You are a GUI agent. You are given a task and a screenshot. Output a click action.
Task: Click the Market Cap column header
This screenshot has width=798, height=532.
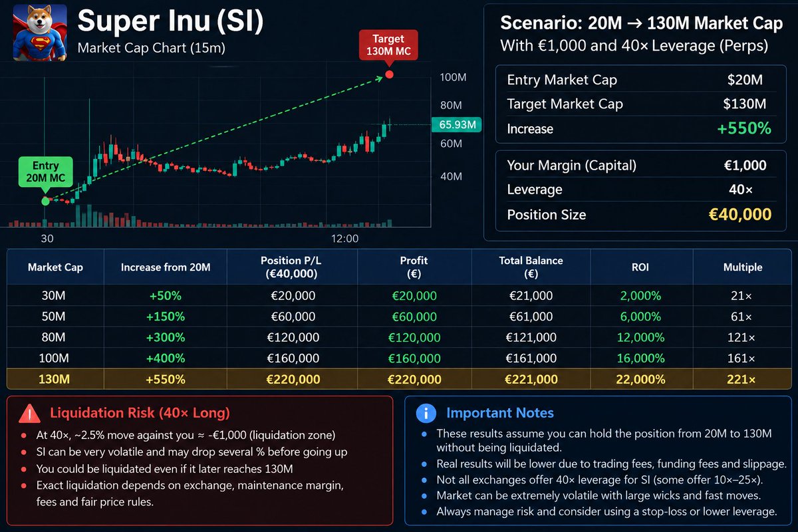55,267
